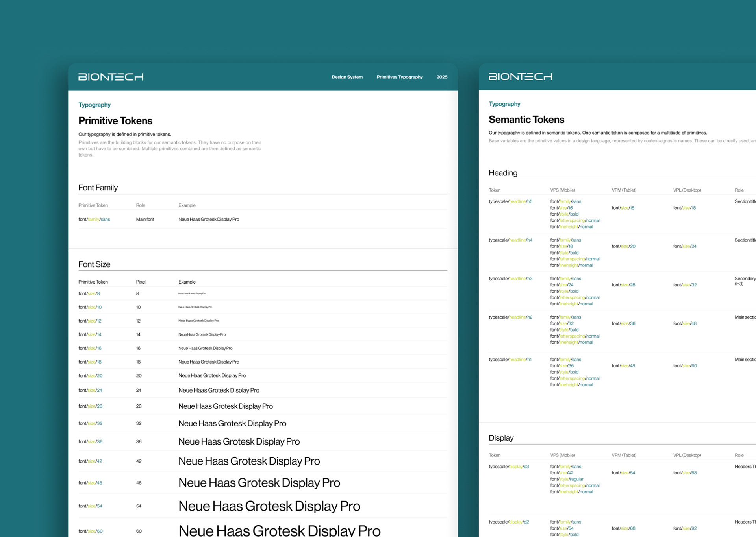Click the Heading section title

click(x=503, y=173)
